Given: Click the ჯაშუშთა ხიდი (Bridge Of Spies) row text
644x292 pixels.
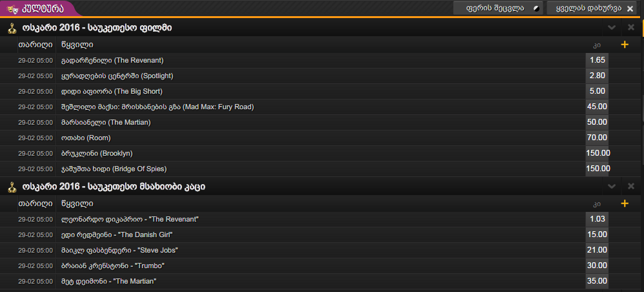Looking at the screenshot, I should [114, 169].
